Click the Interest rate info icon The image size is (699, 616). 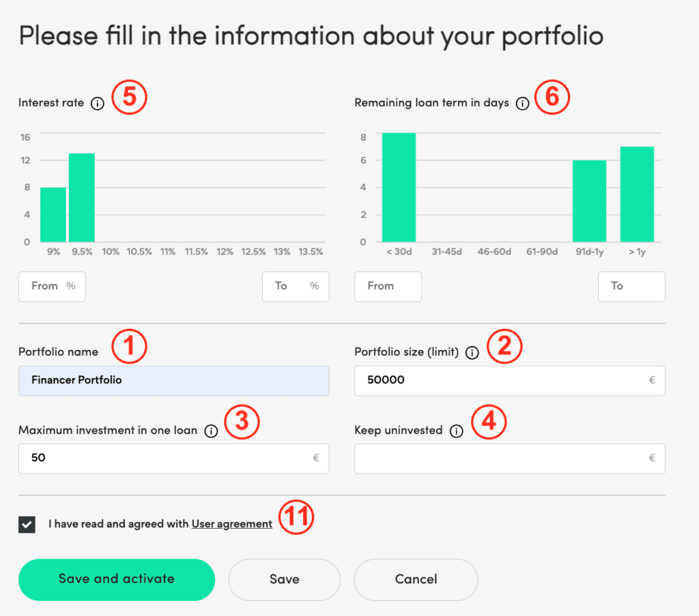[x=98, y=104]
